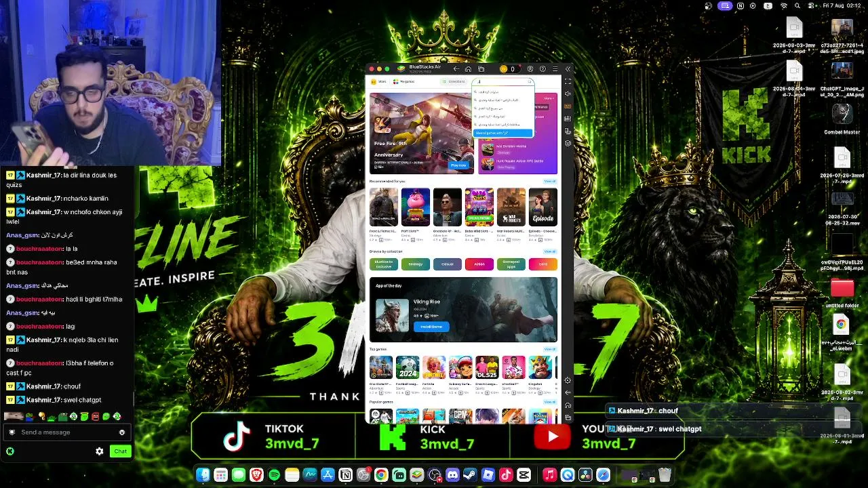Image resolution: width=868 pixels, height=488 pixels.
Task: Open Messages from the Dock
Action: (x=239, y=475)
